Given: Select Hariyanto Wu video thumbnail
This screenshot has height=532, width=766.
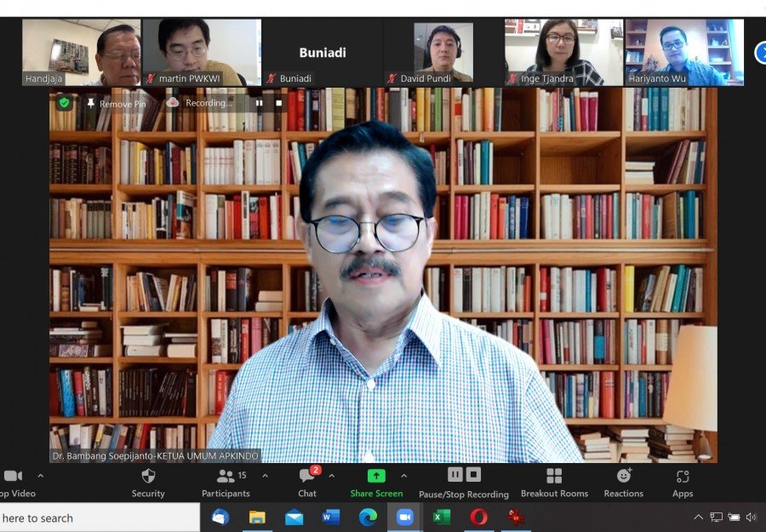Looking at the screenshot, I should point(684,52).
